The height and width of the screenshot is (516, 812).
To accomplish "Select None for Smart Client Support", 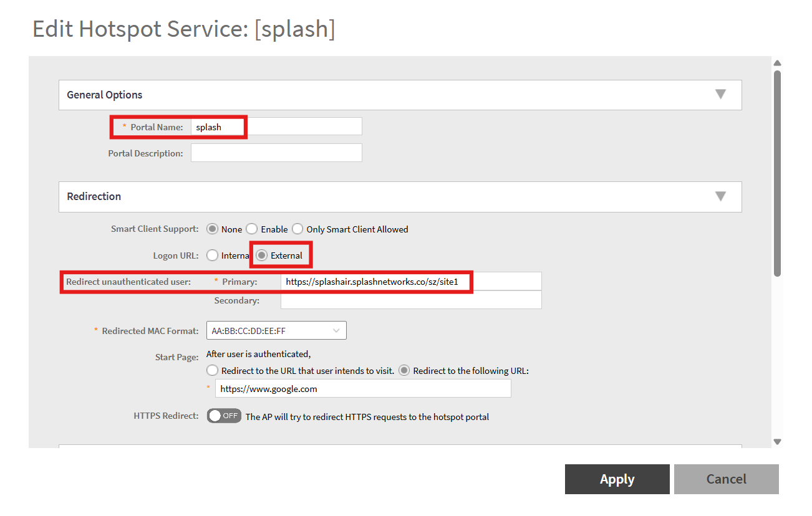I will [212, 229].
